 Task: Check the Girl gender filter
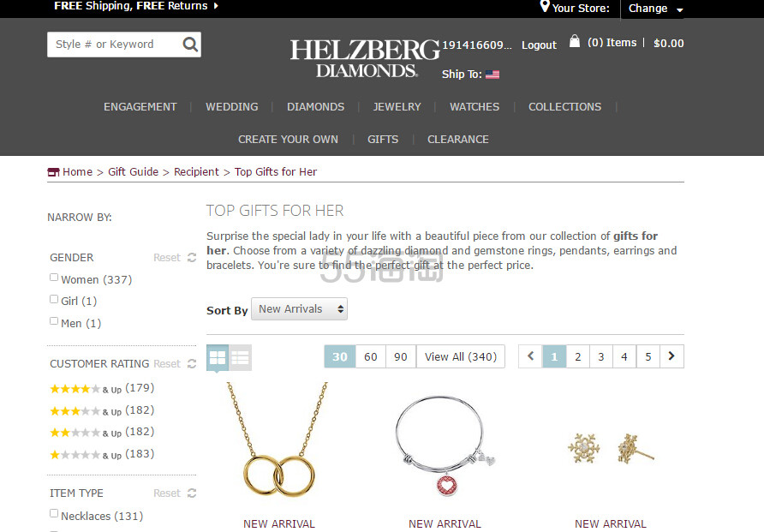click(54, 299)
